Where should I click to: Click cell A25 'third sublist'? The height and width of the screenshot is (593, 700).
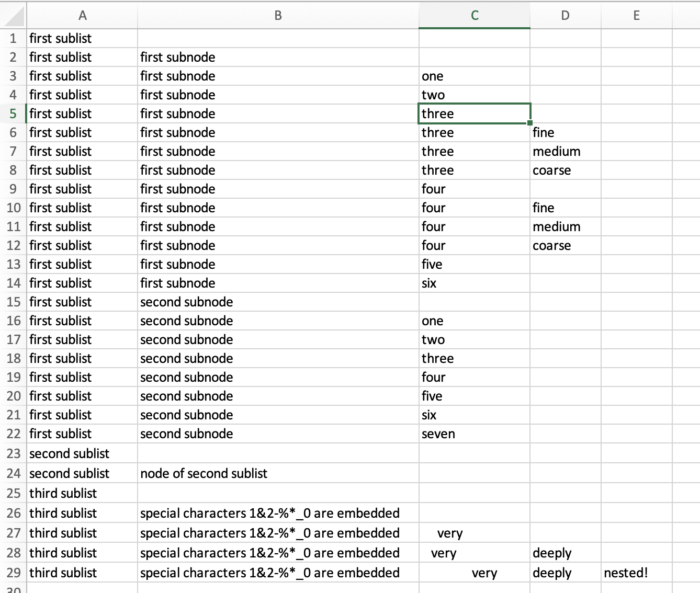pyautogui.click(x=82, y=493)
